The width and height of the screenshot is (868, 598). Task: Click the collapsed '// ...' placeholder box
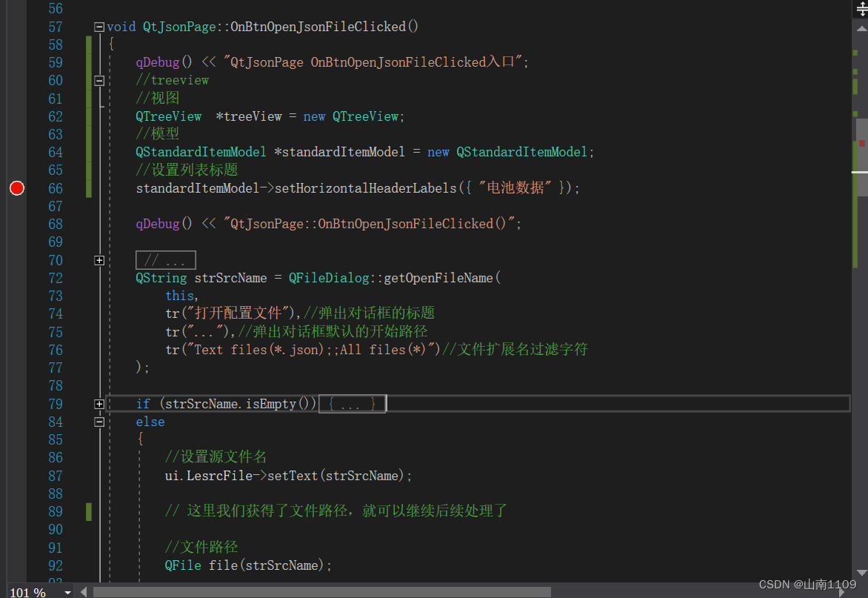point(166,260)
